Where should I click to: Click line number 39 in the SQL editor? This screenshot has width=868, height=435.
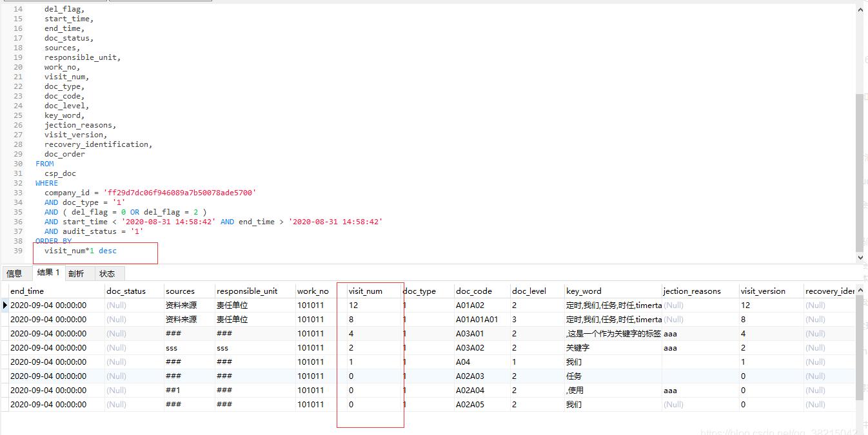pyautogui.click(x=17, y=250)
